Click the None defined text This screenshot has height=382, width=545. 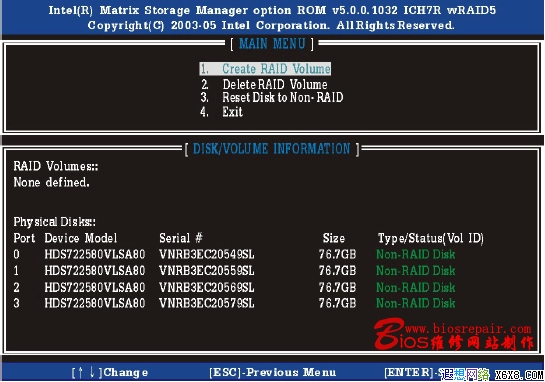[51, 182]
